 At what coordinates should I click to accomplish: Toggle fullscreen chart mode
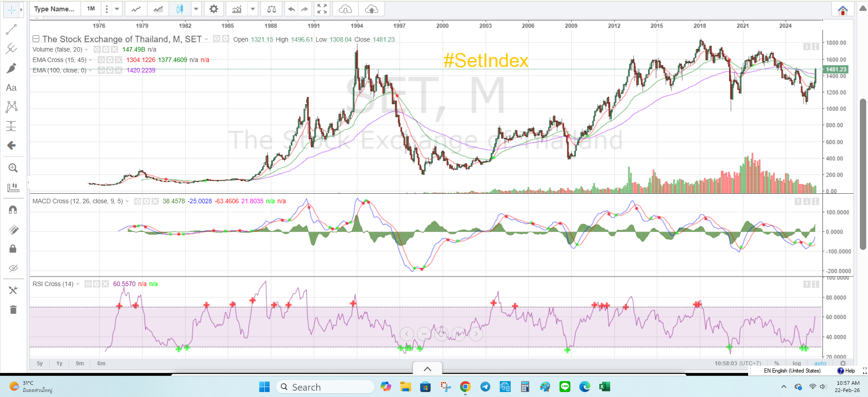pos(322,9)
